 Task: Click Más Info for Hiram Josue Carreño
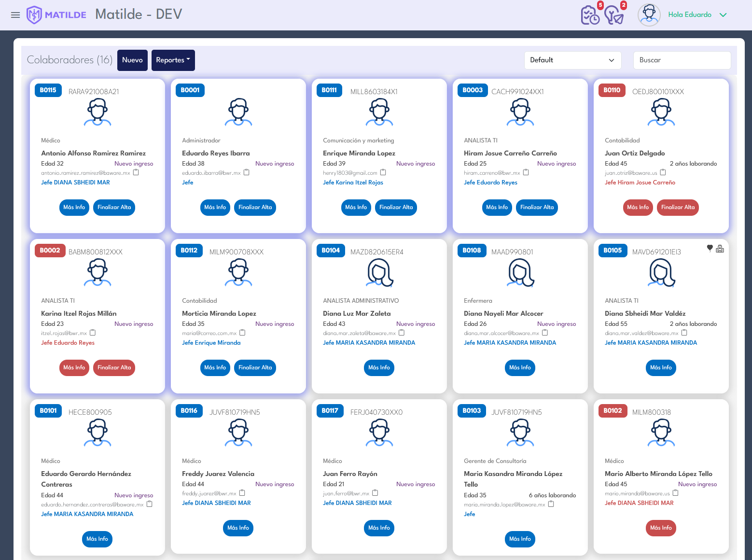click(x=497, y=208)
